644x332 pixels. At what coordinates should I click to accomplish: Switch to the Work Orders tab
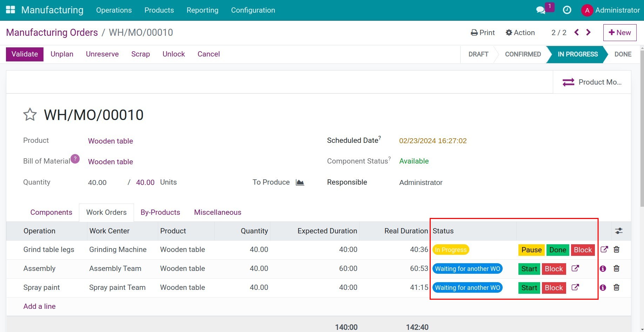pos(106,212)
